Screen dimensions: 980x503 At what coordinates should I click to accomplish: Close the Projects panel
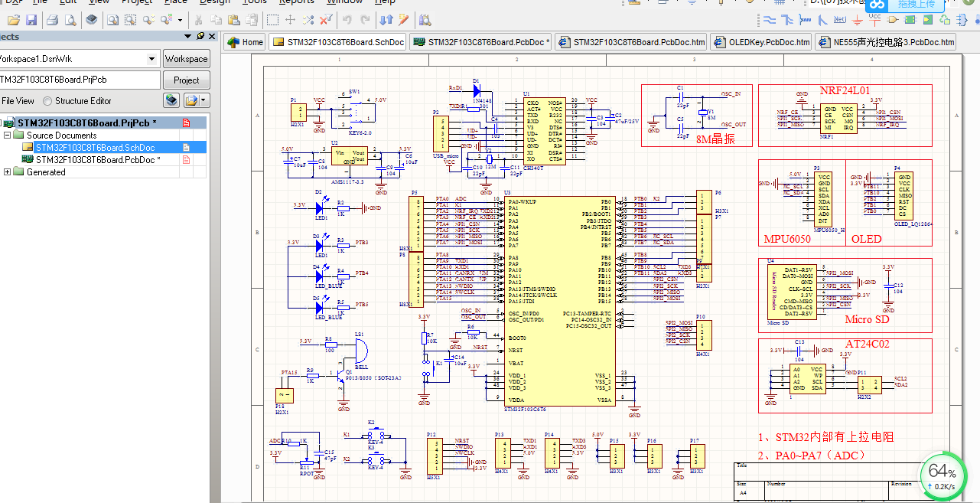coord(213,36)
